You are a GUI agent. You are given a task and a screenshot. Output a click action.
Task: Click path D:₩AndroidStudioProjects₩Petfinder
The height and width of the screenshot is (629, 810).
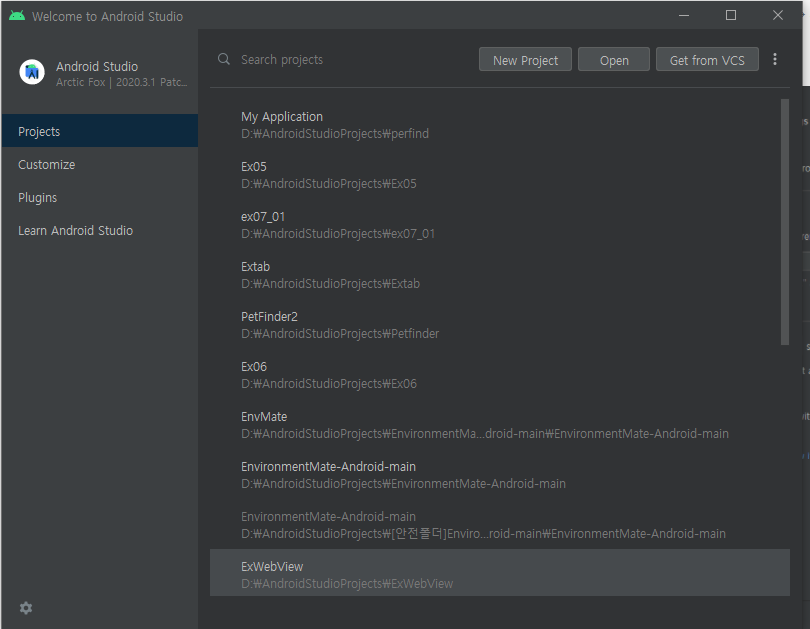[340, 334]
